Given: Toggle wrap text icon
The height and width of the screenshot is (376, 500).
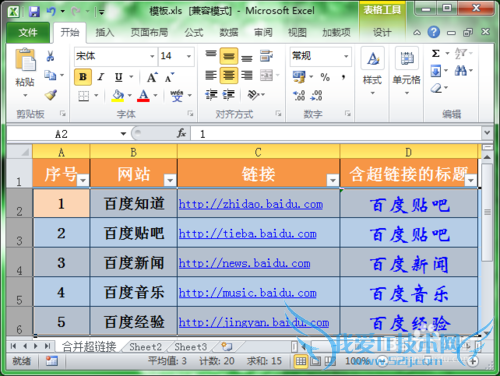Looking at the screenshot, I should [x=266, y=56].
